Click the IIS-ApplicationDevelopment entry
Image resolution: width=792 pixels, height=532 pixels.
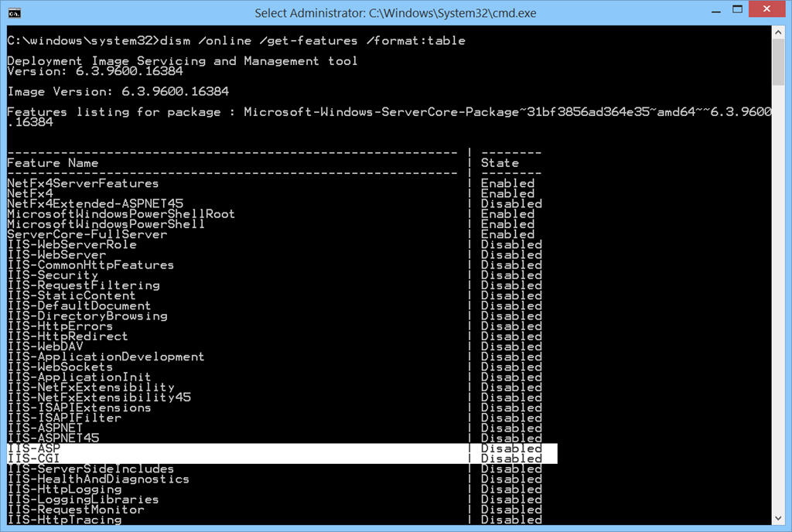click(x=105, y=356)
